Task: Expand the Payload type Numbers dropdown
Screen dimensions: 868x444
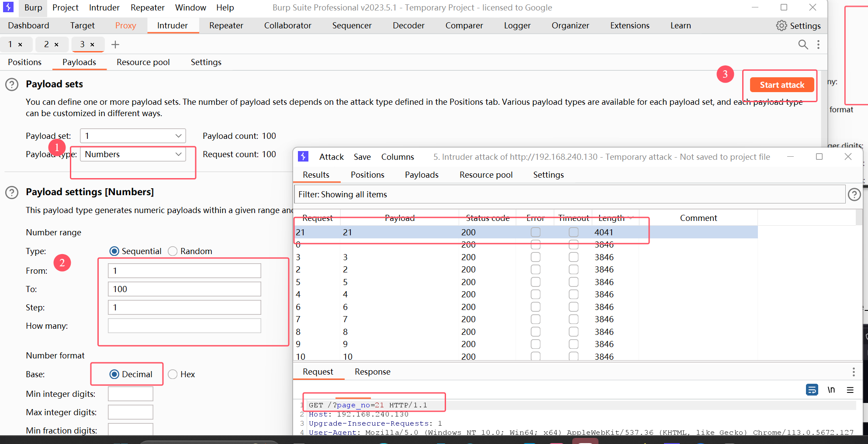Action: pyautogui.click(x=133, y=154)
